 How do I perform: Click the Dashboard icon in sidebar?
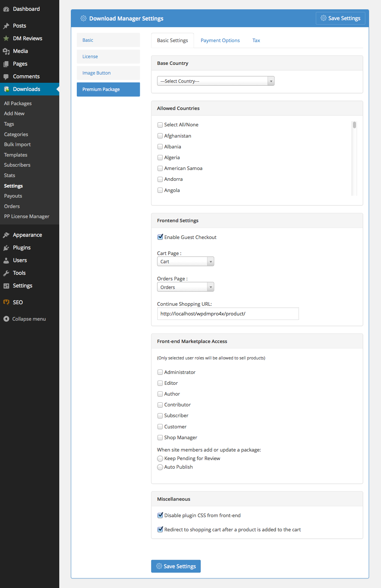click(x=6, y=9)
